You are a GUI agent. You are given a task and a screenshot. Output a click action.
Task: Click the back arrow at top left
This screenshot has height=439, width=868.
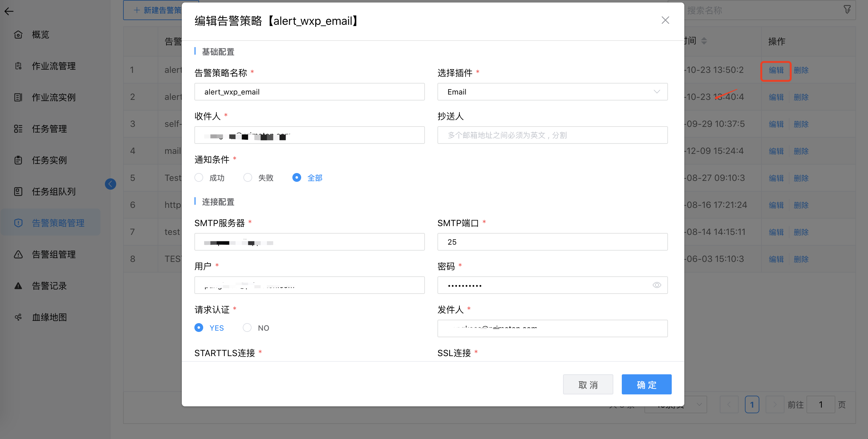tap(9, 11)
